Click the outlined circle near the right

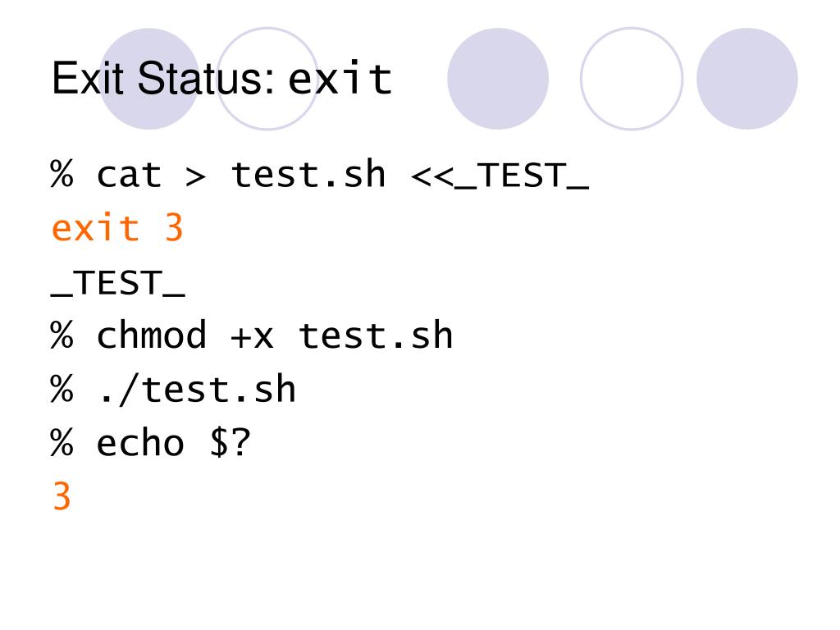632,79
